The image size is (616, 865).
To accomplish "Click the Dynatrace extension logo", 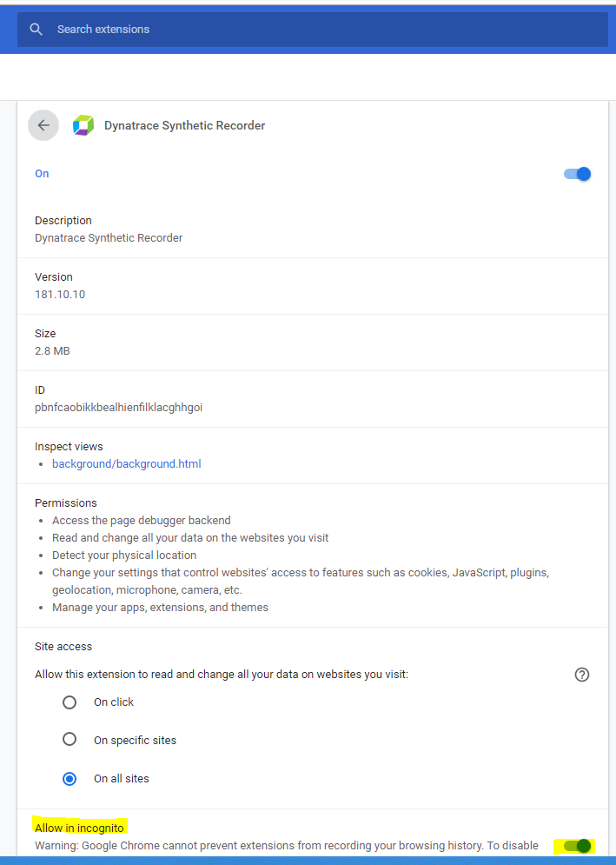I will [83, 125].
